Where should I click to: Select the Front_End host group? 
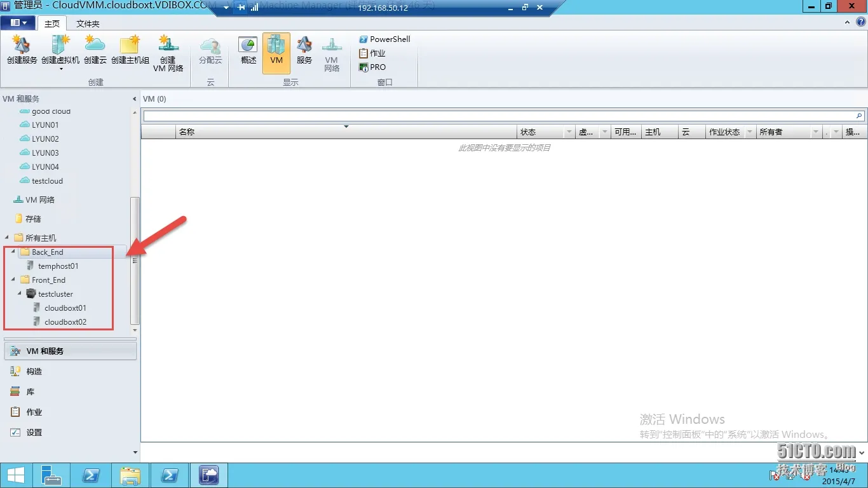click(48, 280)
